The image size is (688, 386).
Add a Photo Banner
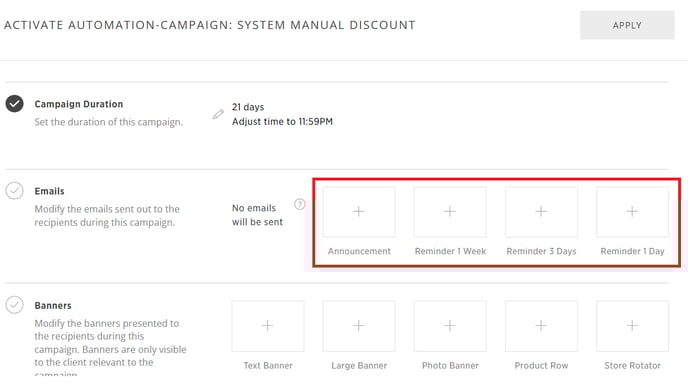click(450, 326)
